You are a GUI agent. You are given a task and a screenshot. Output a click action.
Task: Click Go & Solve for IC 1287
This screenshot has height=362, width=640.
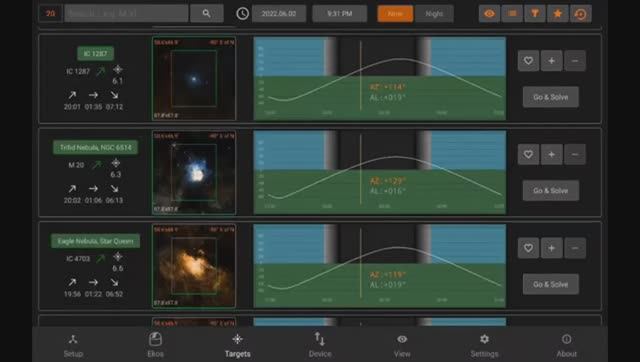point(551,97)
